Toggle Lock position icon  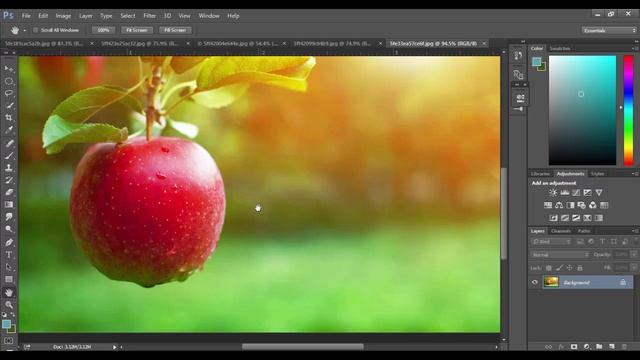569,268
